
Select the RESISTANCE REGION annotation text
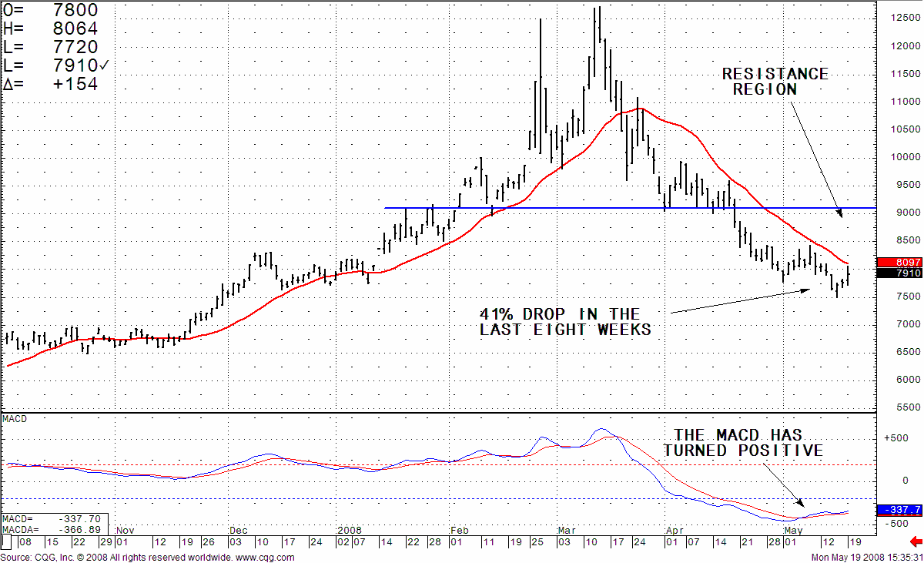click(x=775, y=81)
